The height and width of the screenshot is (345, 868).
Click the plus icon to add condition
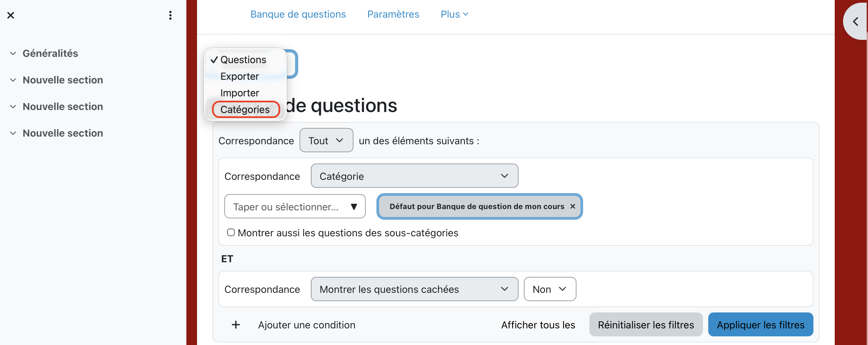tap(236, 325)
